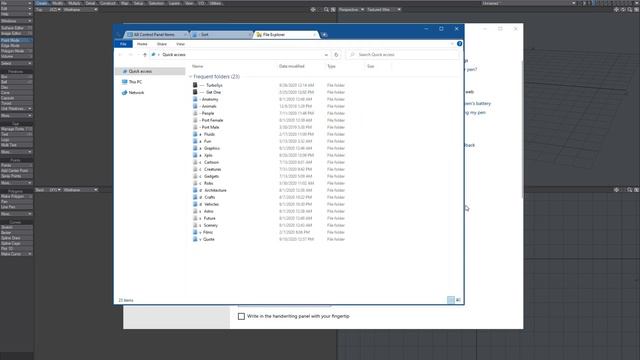The width and height of the screenshot is (640, 360).
Task: Sort by Name column header
Action: [198, 66]
